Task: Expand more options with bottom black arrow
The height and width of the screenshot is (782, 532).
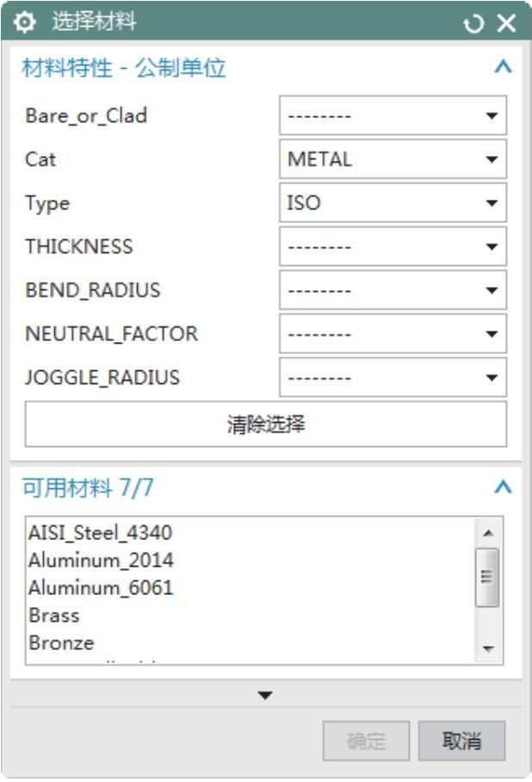Action: coord(265,695)
